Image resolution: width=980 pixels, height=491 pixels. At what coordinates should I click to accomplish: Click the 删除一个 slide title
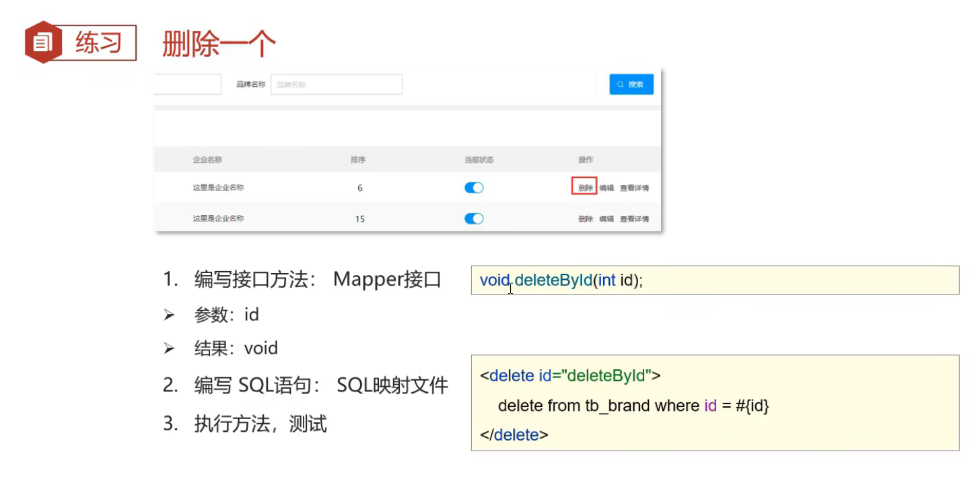coord(219,44)
